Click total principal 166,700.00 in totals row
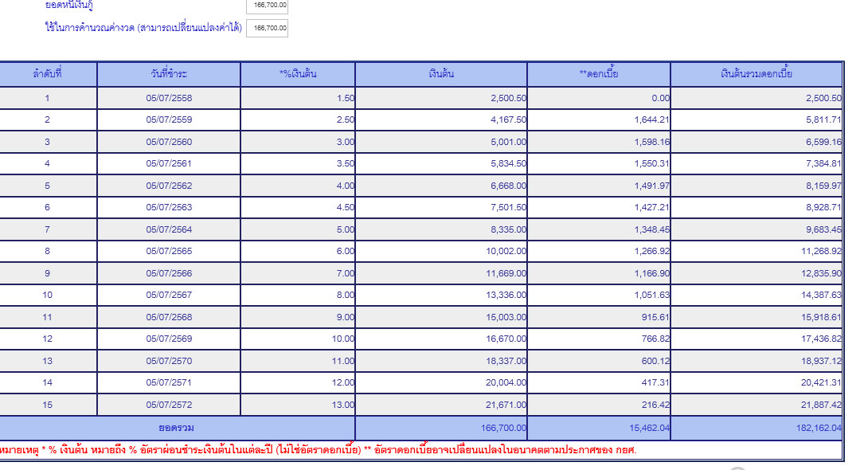868x470 pixels. (503, 428)
